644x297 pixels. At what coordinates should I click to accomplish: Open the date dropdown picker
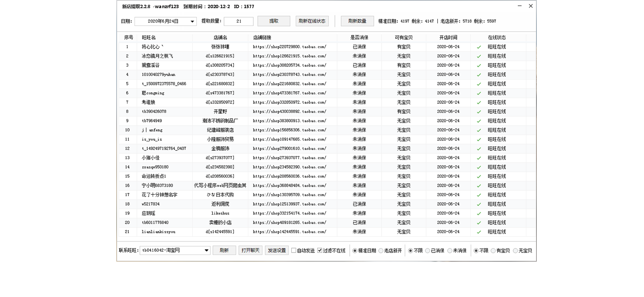(192, 22)
